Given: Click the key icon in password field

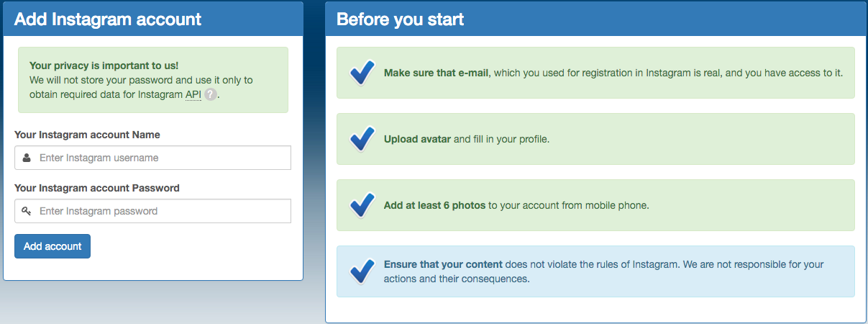Looking at the screenshot, I should (x=27, y=211).
